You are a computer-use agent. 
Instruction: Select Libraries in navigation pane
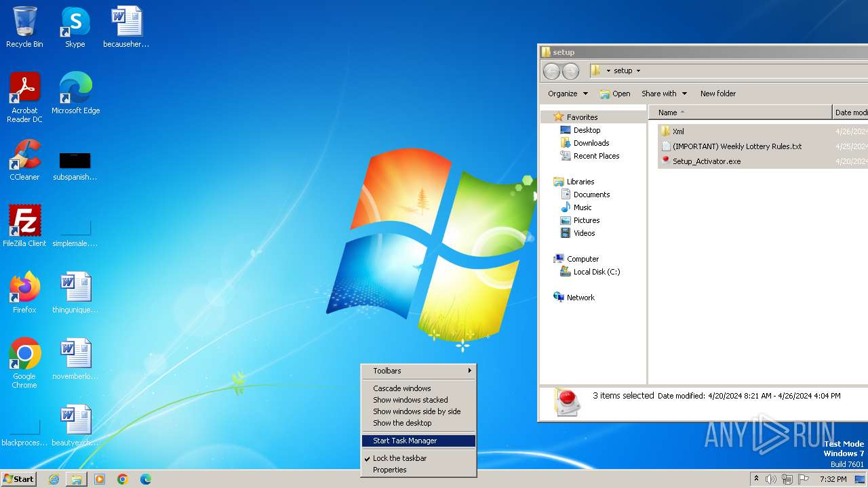[574, 182]
